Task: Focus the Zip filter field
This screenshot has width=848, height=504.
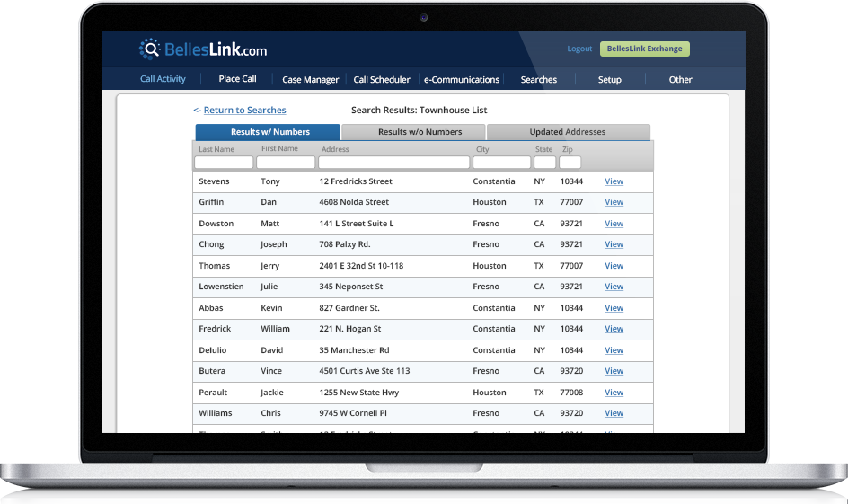Action: [570, 163]
